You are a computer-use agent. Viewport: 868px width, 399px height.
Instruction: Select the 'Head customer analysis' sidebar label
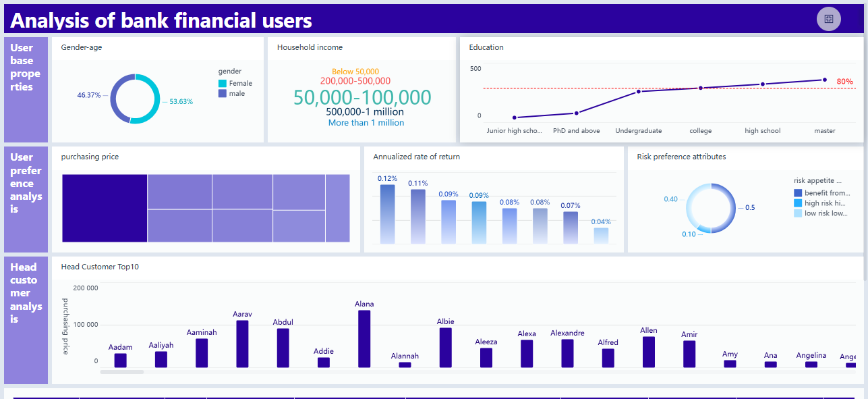click(26, 293)
